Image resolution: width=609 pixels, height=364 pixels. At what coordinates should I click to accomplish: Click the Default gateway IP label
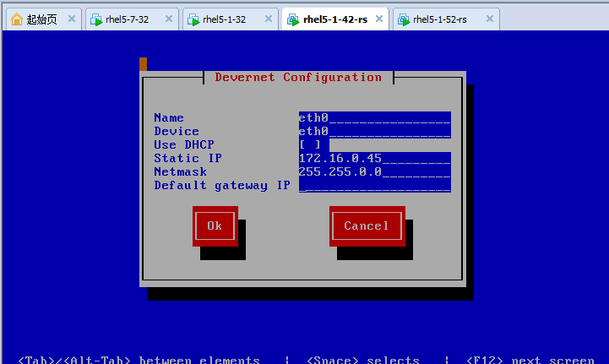click(222, 185)
